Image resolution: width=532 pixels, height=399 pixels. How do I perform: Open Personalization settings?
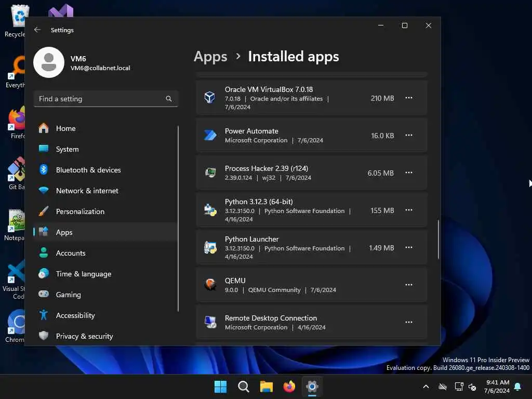click(105, 211)
